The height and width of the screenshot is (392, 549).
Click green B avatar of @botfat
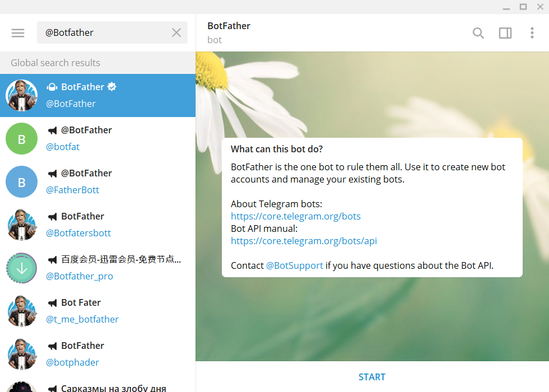click(22, 139)
